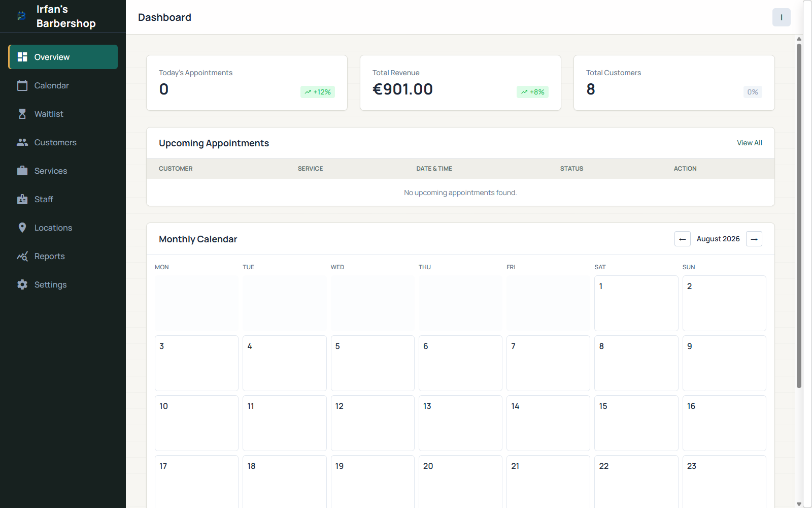The height and width of the screenshot is (508, 812).
Task: Select August 2 in calendar
Action: (x=724, y=303)
